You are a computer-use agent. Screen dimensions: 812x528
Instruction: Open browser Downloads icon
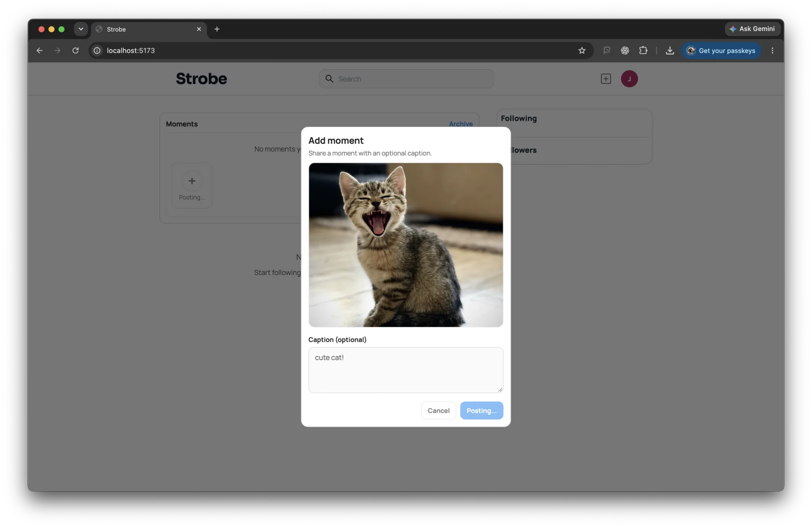pyautogui.click(x=670, y=51)
